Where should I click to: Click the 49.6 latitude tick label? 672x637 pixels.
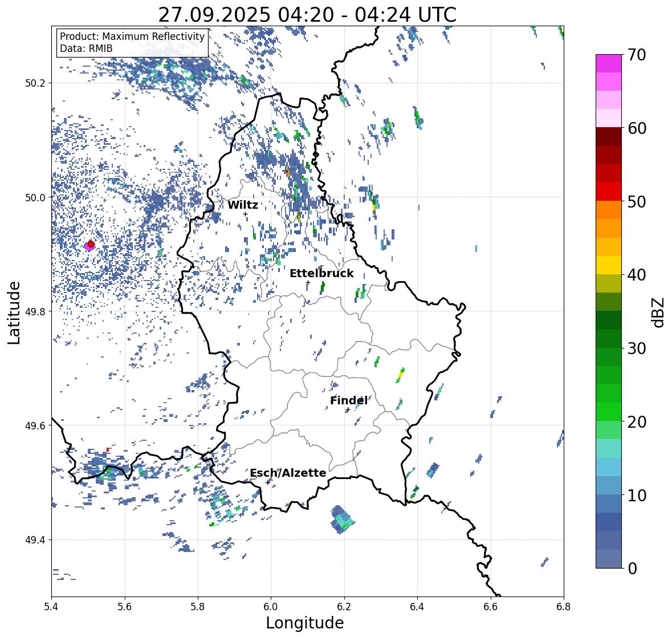click(x=35, y=425)
